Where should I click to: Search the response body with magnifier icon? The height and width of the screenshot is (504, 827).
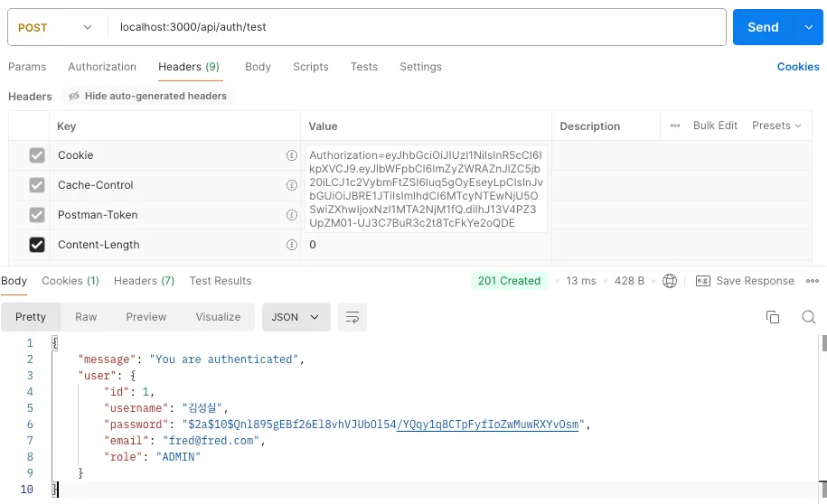[x=809, y=317]
